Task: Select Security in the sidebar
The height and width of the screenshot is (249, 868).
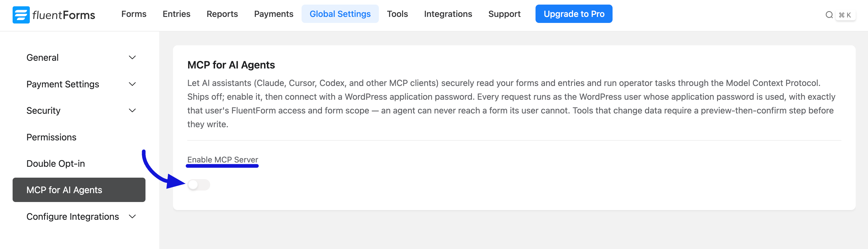Action: [79, 111]
